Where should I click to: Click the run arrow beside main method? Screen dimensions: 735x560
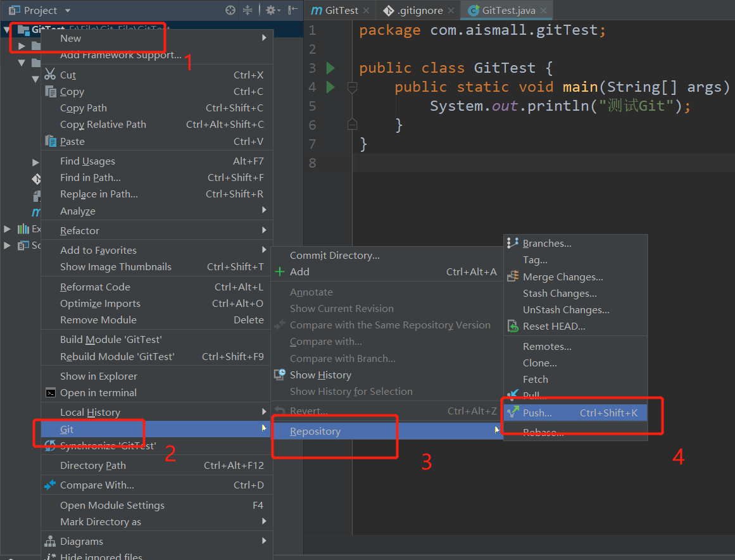[x=330, y=87]
